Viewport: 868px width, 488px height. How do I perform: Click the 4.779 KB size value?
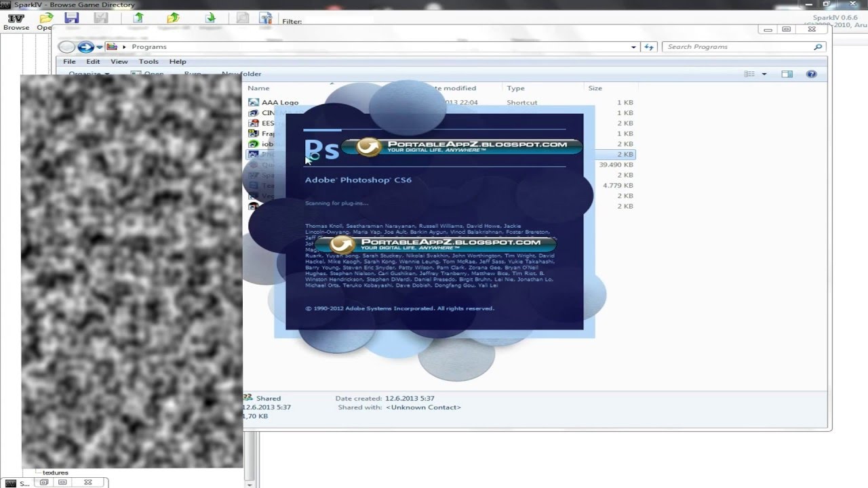[x=618, y=185]
